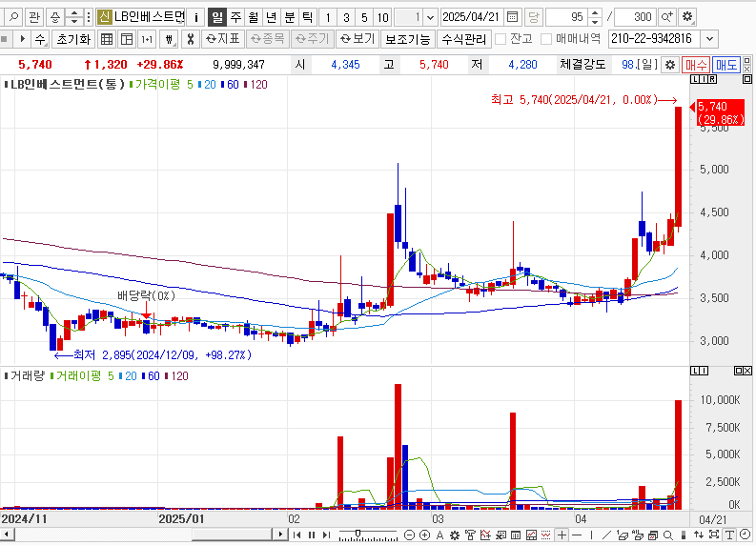Screen dimensions: 756x545
Task: Select the 분 minute period tab
Action: pyautogui.click(x=289, y=17)
